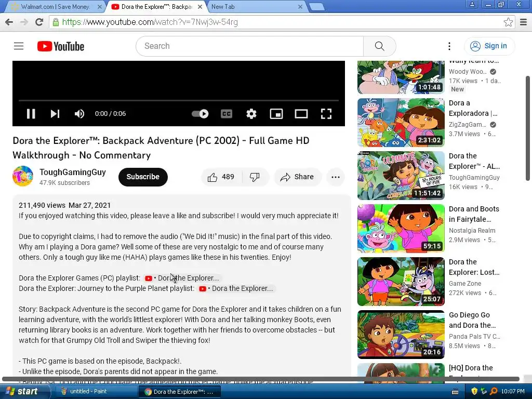Switch to theater mode
This screenshot has height=399, width=532.
(301, 114)
